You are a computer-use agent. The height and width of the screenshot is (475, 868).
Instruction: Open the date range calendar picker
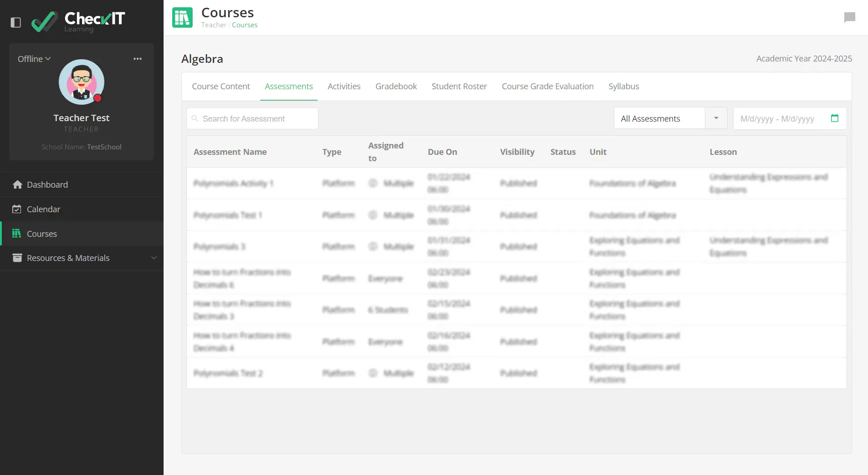835,118
